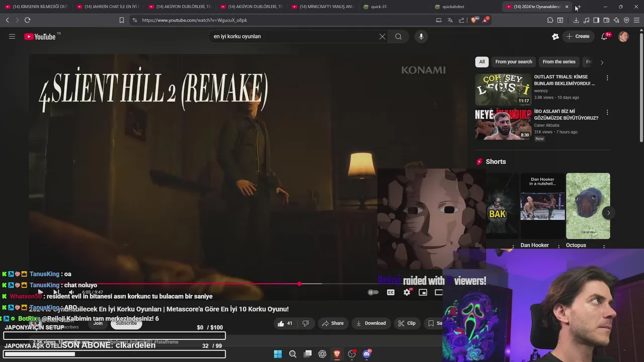Open the browser translate icon
644x362 pixels.
(450, 20)
